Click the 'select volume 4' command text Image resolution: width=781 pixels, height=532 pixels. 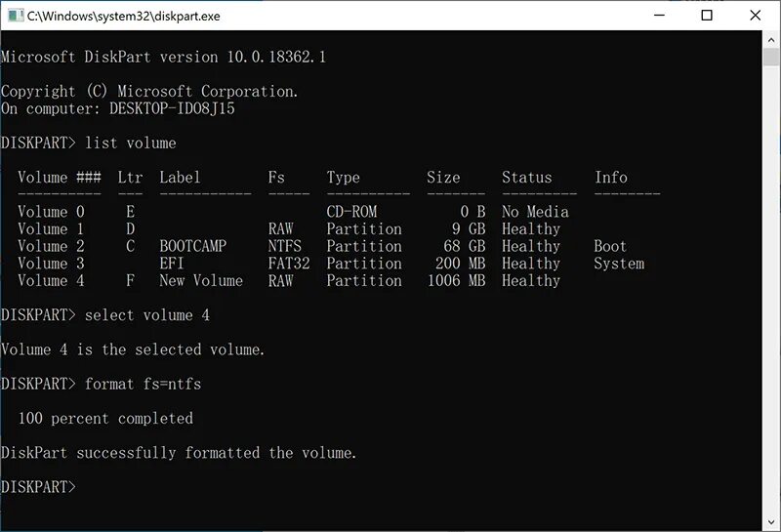(147, 315)
